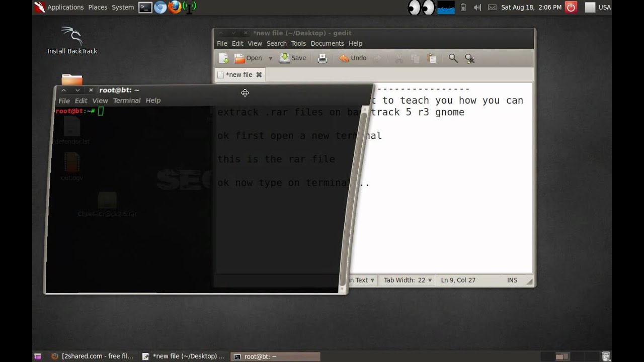Close the *new file tab
Screen dimensions: 644x362
(259, 74)
